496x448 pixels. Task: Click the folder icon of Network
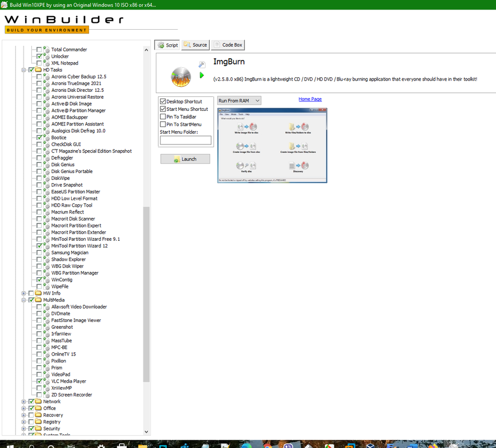coord(38,401)
